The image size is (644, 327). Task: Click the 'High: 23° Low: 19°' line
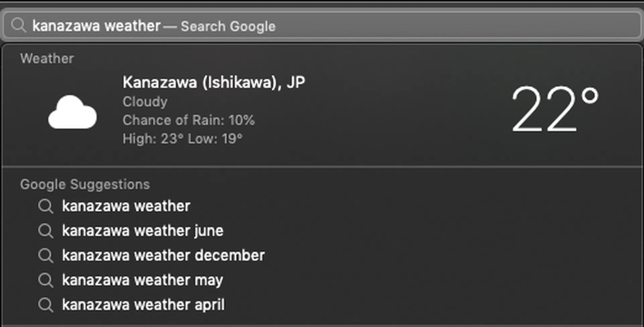pyautogui.click(x=182, y=139)
